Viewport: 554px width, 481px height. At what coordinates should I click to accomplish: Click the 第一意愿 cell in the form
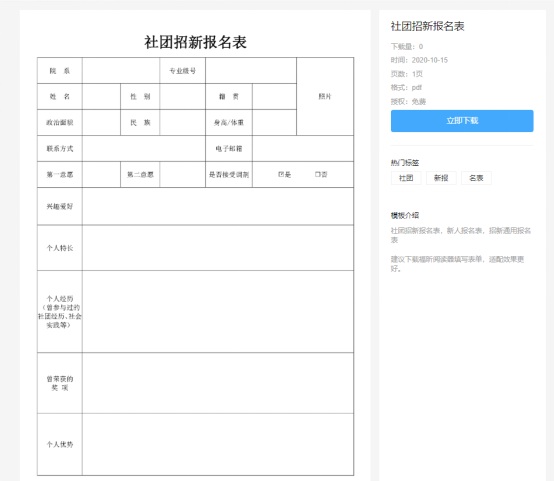[x=60, y=174]
